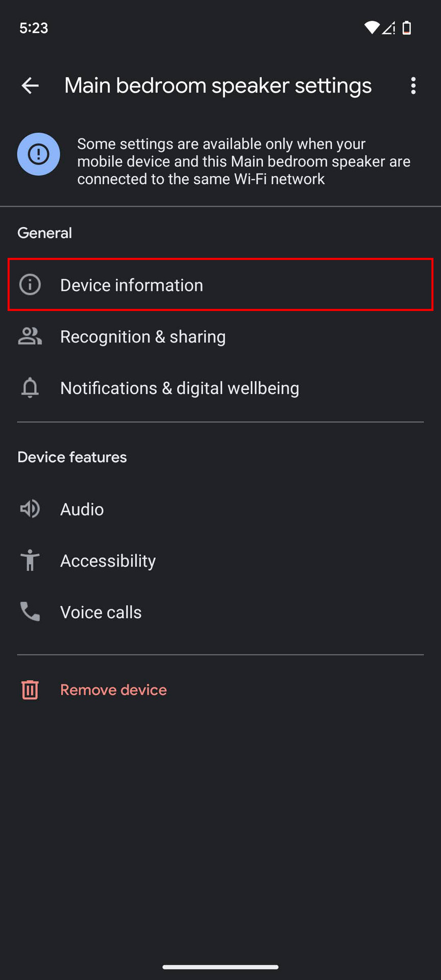This screenshot has width=441, height=980.
Task: Open Recognition & sharing settings
Action: (x=143, y=336)
